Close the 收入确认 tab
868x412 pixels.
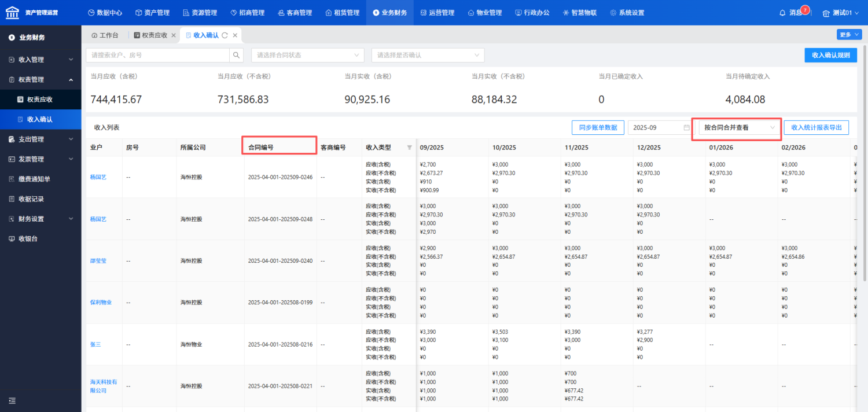pyautogui.click(x=235, y=35)
